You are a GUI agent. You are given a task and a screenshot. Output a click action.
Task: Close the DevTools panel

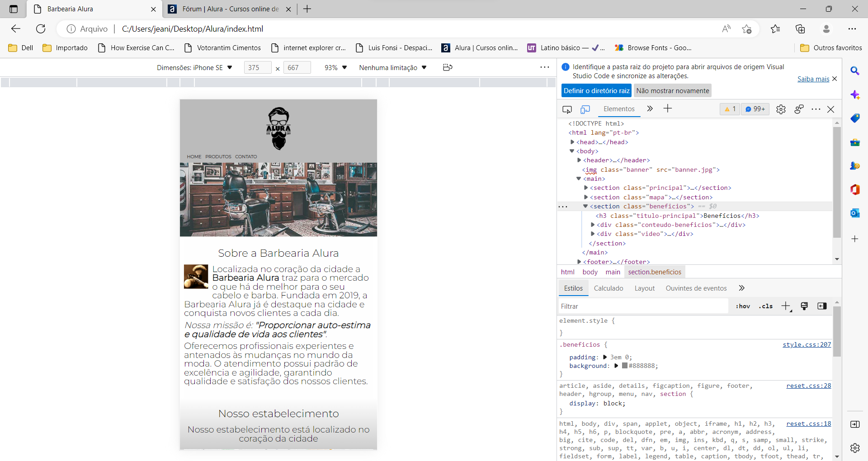pos(830,109)
